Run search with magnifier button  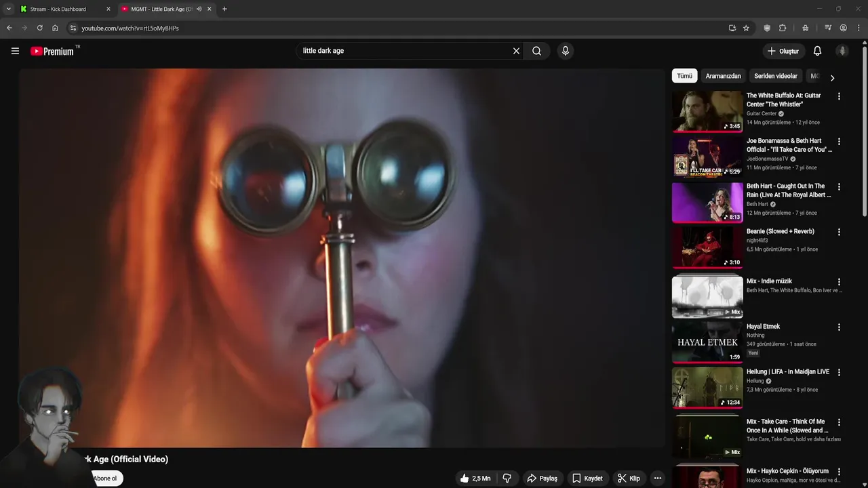click(x=536, y=51)
